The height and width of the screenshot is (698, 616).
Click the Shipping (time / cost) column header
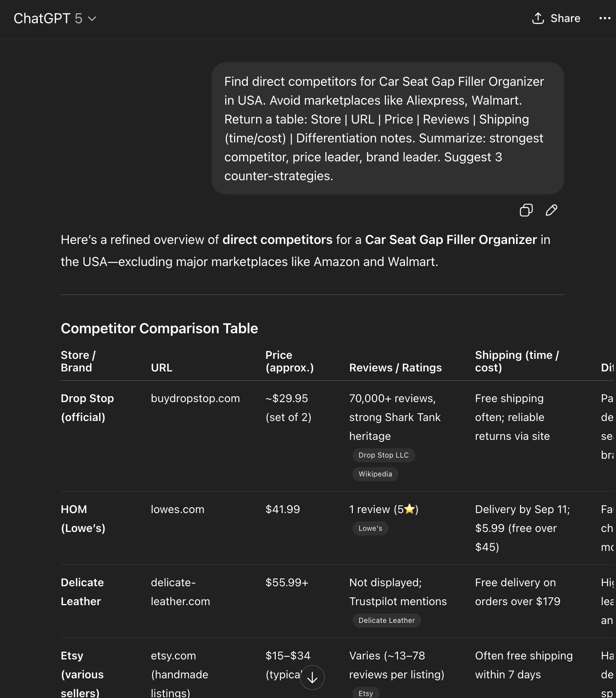516,361
